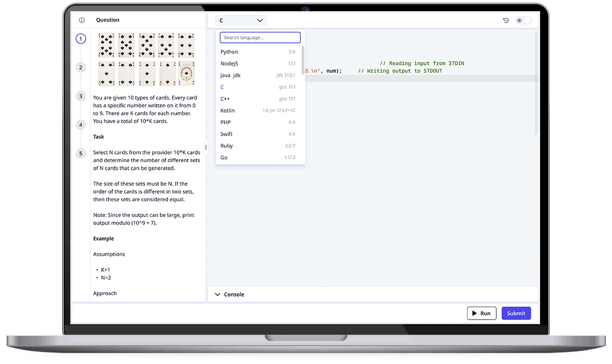612x364 pixels.
Task: Click the info icon above the question steps
Action: coord(82,19)
